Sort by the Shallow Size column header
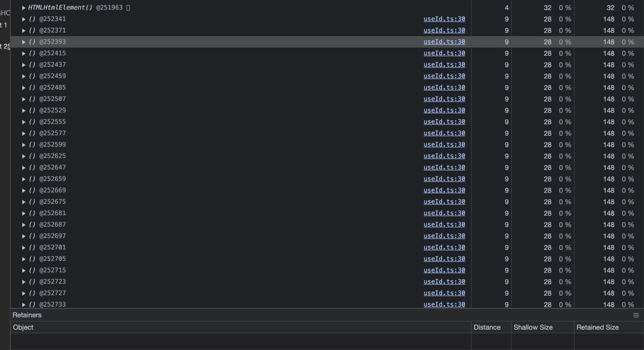This screenshot has width=644, height=350. pos(532,327)
